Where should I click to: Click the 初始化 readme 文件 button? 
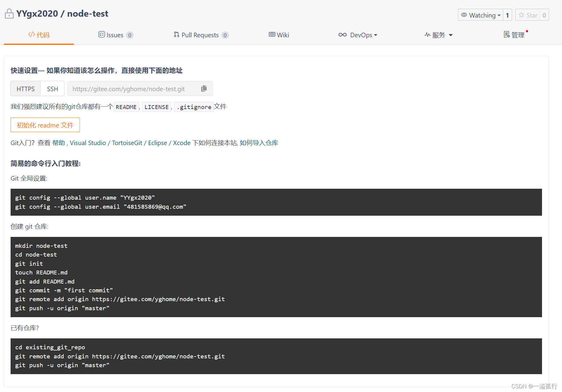pyautogui.click(x=45, y=125)
